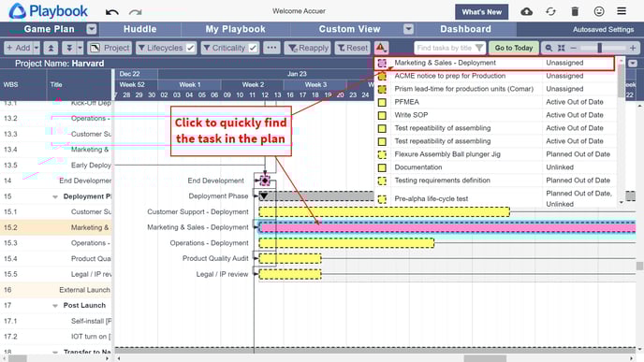This screenshot has height=362, width=644.
Task: Click the refresh sync icon
Action: [550, 11]
